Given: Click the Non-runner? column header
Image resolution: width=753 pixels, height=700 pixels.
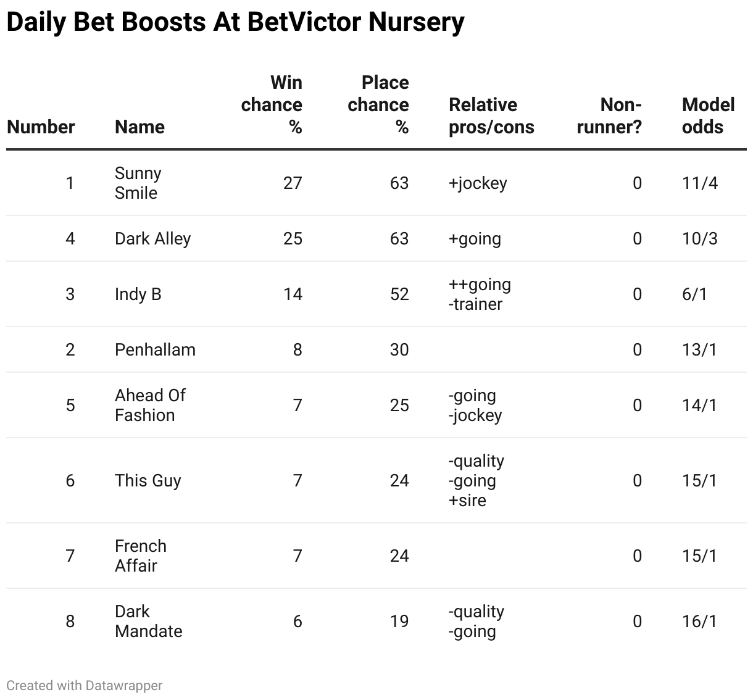Looking at the screenshot, I should click(x=609, y=116).
